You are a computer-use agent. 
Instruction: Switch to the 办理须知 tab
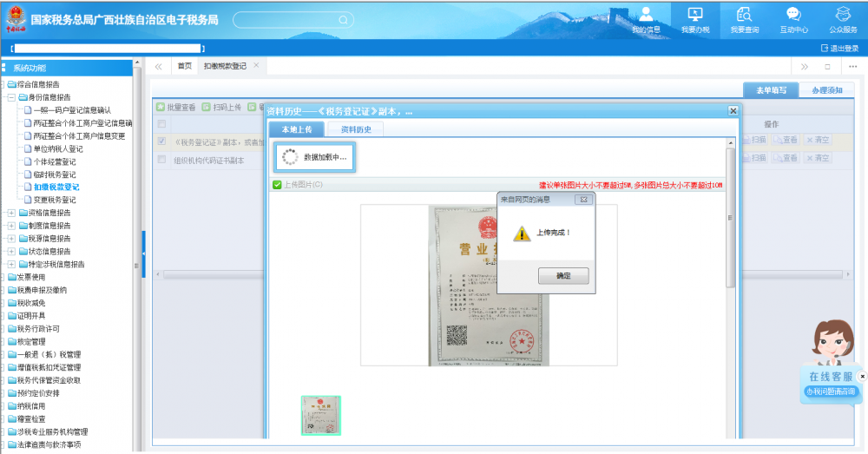pyautogui.click(x=825, y=90)
